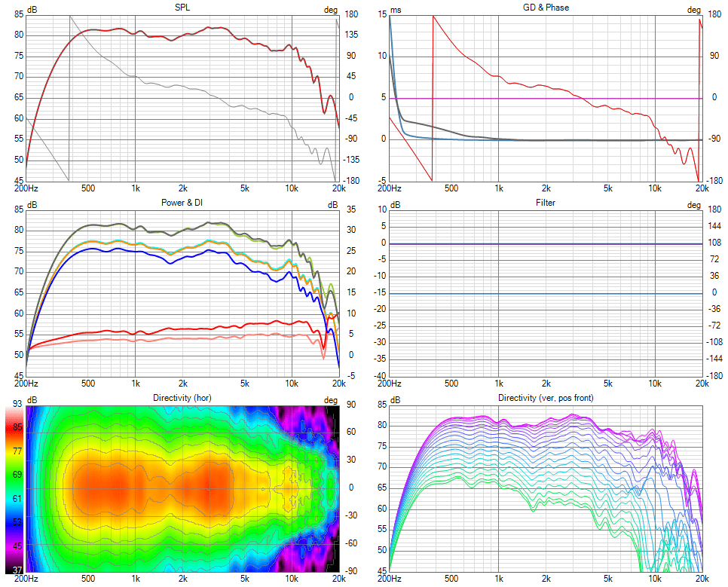Click the 61 value on the directivity color scale
The image size is (728, 587).
pyautogui.click(x=17, y=498)
